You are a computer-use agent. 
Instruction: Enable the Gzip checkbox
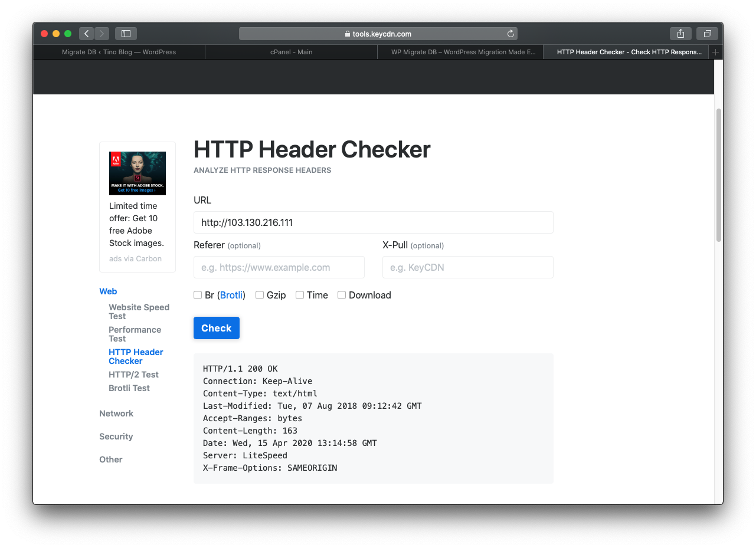coord(260,295)
